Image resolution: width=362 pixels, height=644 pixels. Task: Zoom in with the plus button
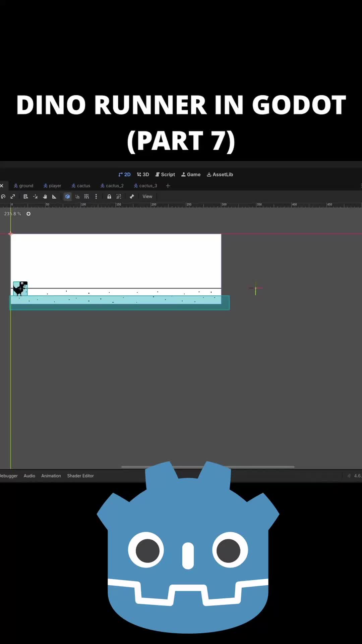(28, 214)
